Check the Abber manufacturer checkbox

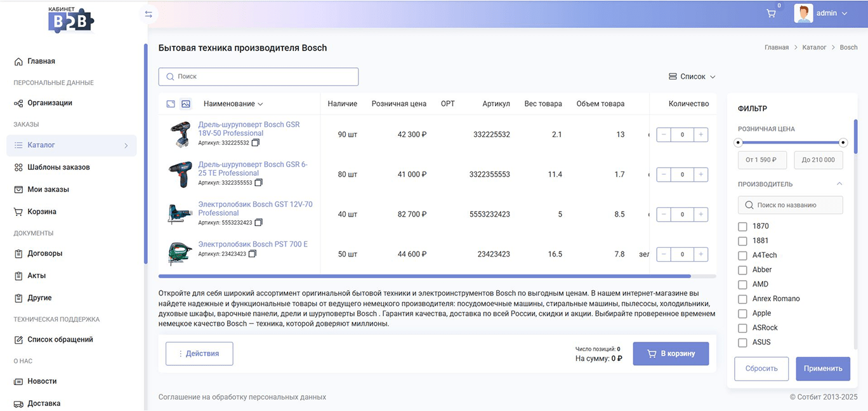[x=742, y=270]
